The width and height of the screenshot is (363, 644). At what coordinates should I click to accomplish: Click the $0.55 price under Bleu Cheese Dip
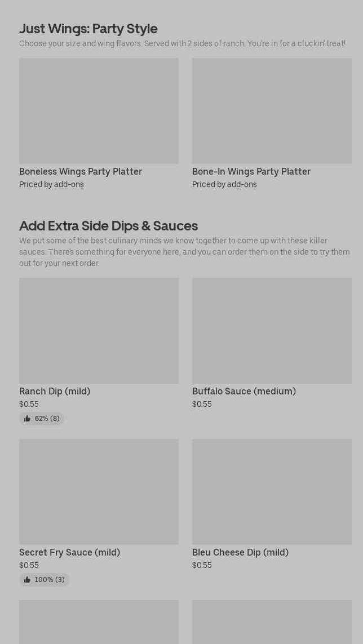click(202, 565)
